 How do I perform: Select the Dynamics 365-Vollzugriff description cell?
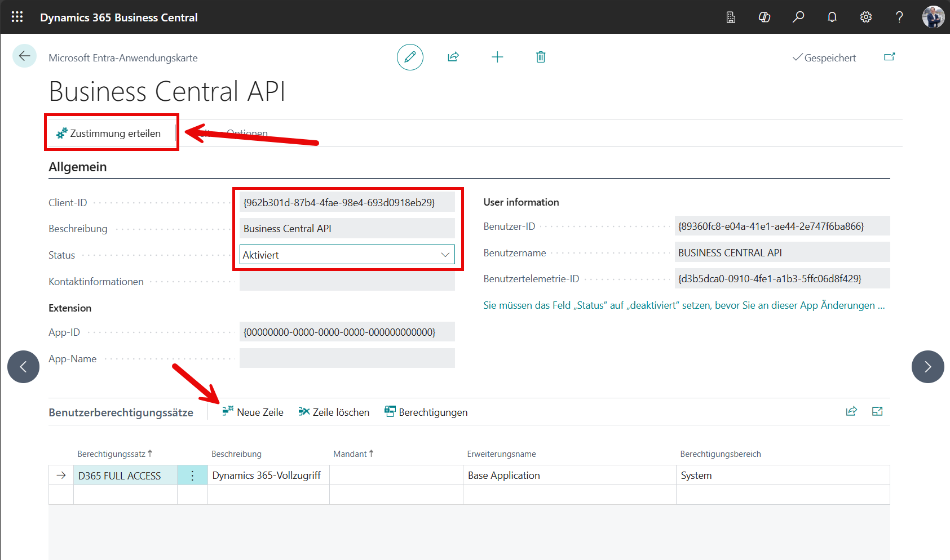coord(268,475)
